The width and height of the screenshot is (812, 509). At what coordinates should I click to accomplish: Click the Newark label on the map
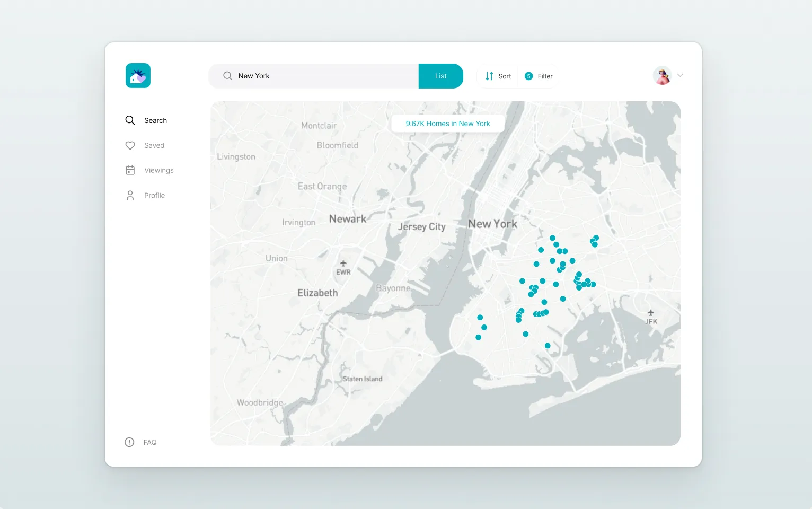tap(348, 218)
